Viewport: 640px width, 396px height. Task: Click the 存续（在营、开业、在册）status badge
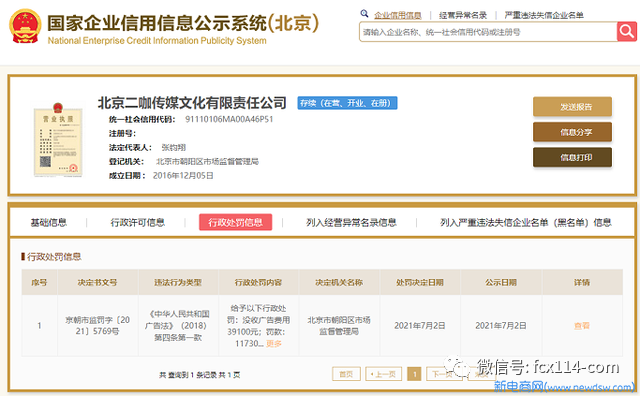tap(347, 103)
